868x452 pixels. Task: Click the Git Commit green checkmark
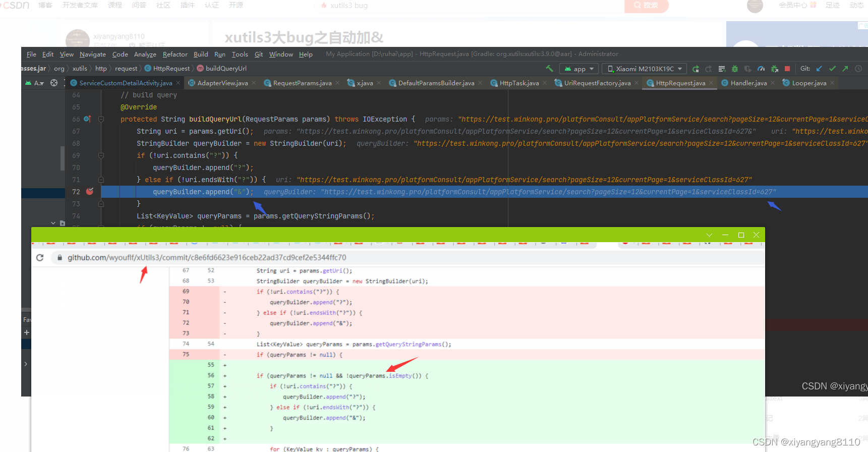coord(832,69)
